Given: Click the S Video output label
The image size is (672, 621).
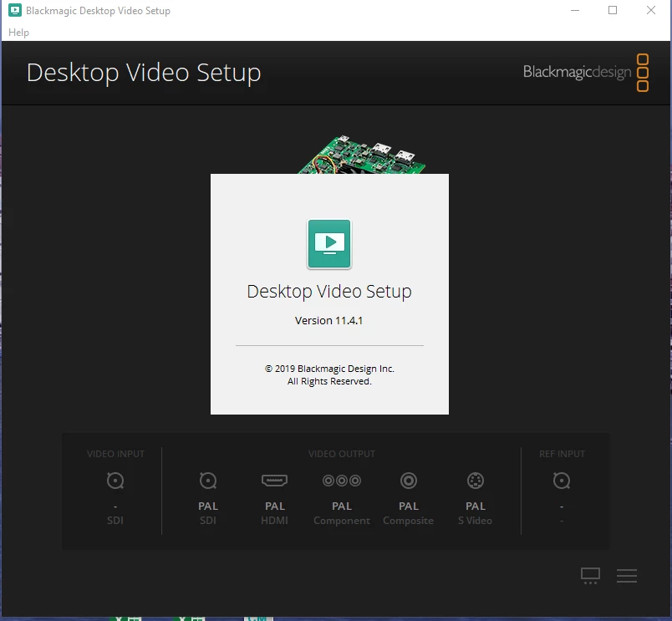Looking at the screenshot, I should (x=475, y=521).
